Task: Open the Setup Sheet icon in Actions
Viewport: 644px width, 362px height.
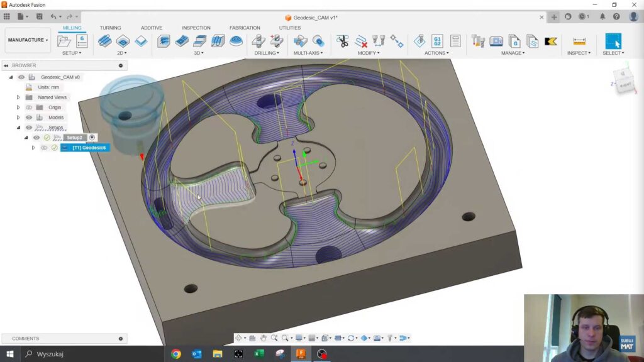Action: click(455, 41)
